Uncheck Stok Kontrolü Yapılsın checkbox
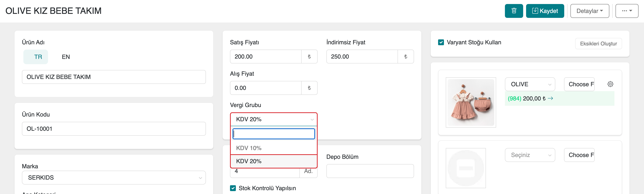Image resolution: width=644 pixels, height=194 pixels. point(233,188)
